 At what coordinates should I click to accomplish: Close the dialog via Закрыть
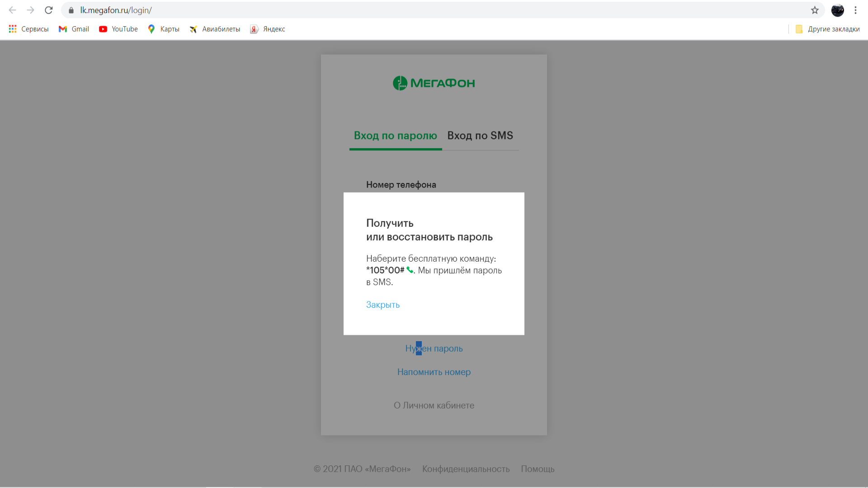383,305
